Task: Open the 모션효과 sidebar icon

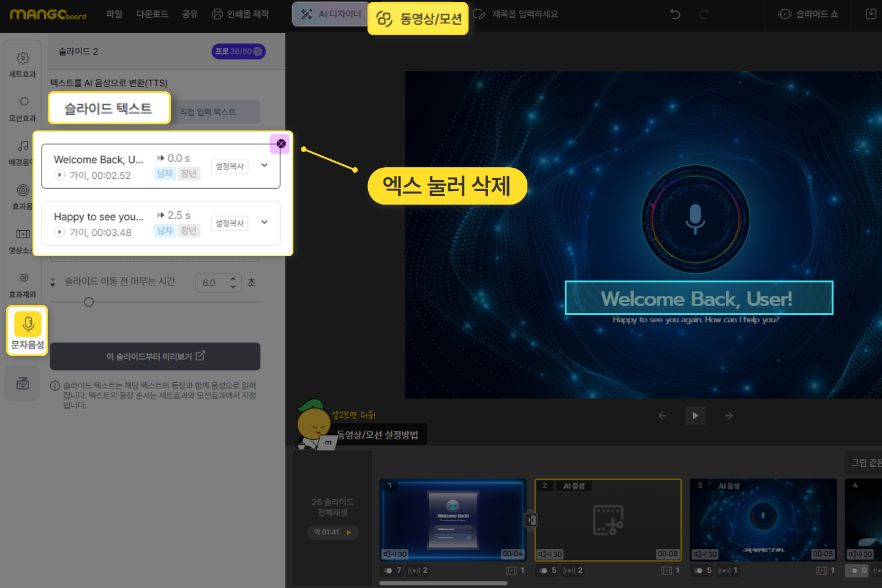Action: [23, 108]
